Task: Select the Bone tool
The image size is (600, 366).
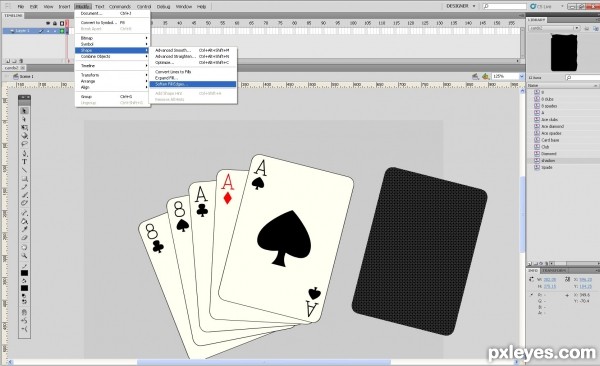Action: point(24,213)
